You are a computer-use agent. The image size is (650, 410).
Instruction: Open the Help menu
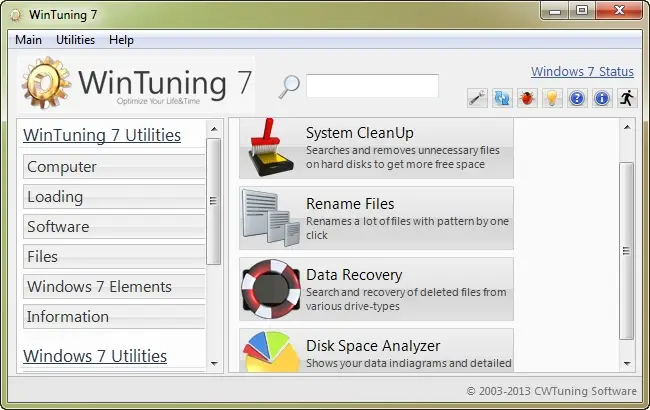coord(121,40)
